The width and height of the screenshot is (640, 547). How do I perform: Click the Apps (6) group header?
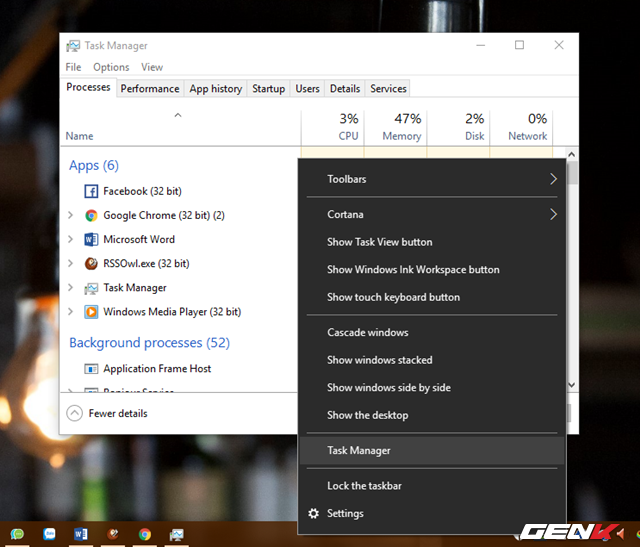coord(94,165)
